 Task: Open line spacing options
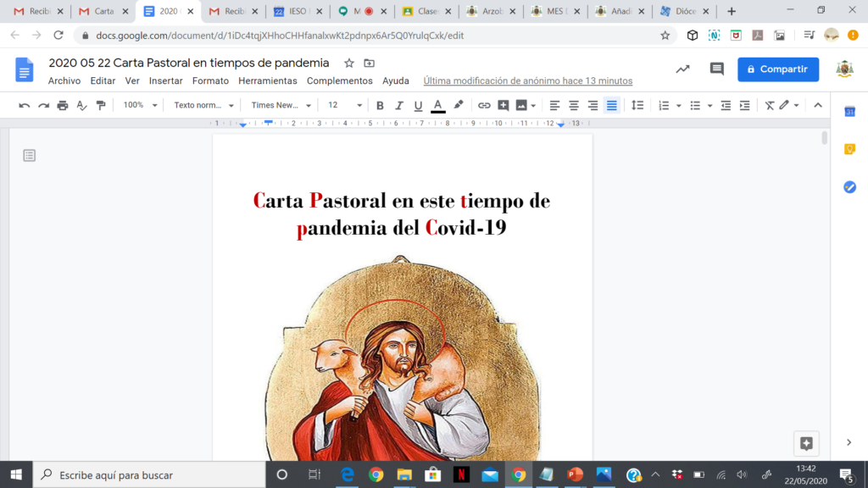coord(637,105)
